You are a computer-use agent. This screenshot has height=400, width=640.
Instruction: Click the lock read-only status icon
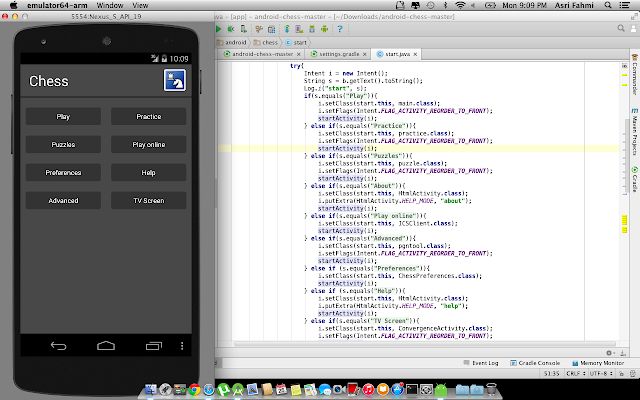coord(621,373)
